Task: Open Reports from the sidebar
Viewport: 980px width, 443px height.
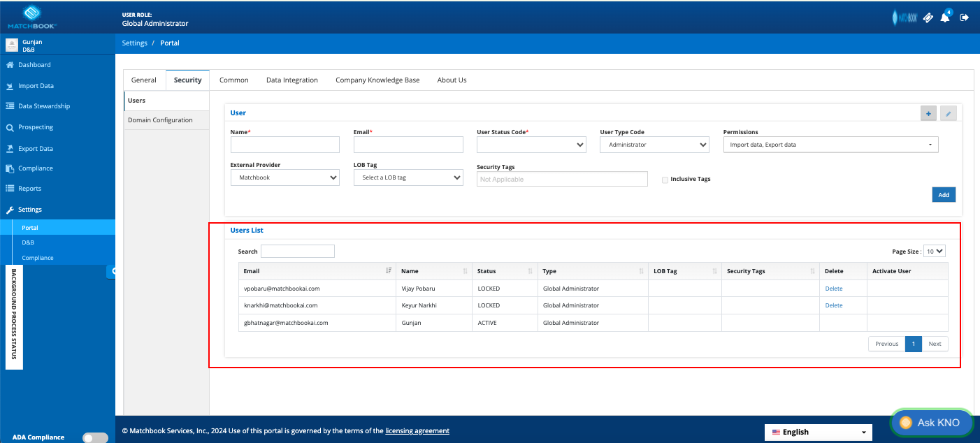Action: coord(29,189)
